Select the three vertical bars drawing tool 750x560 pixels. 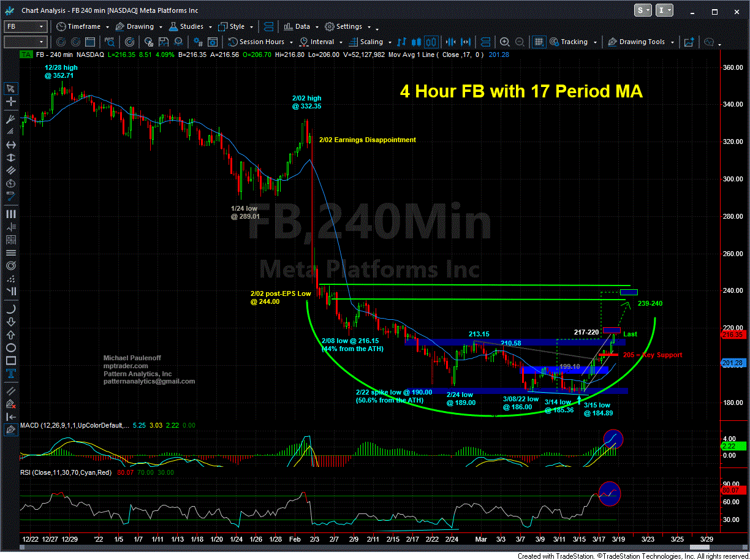click(11, 213)
